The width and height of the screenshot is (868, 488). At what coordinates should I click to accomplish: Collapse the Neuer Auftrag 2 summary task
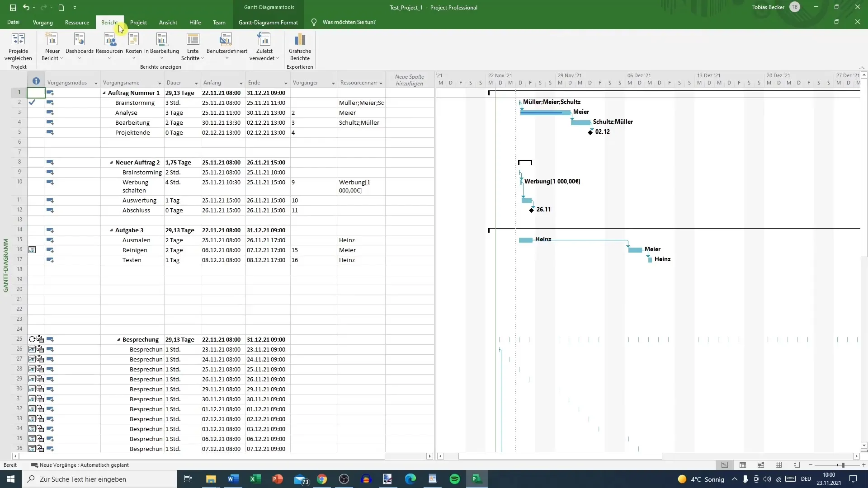click(x=111, y=163)
